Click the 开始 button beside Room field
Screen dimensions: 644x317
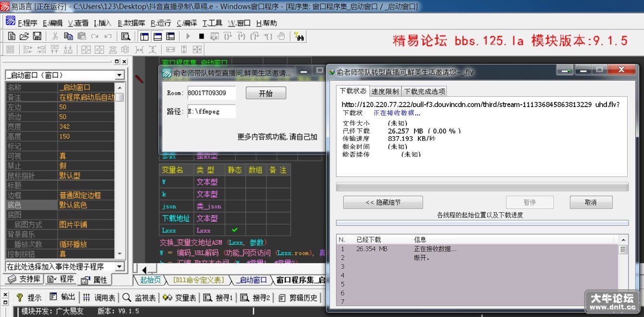tap(265, 93)
